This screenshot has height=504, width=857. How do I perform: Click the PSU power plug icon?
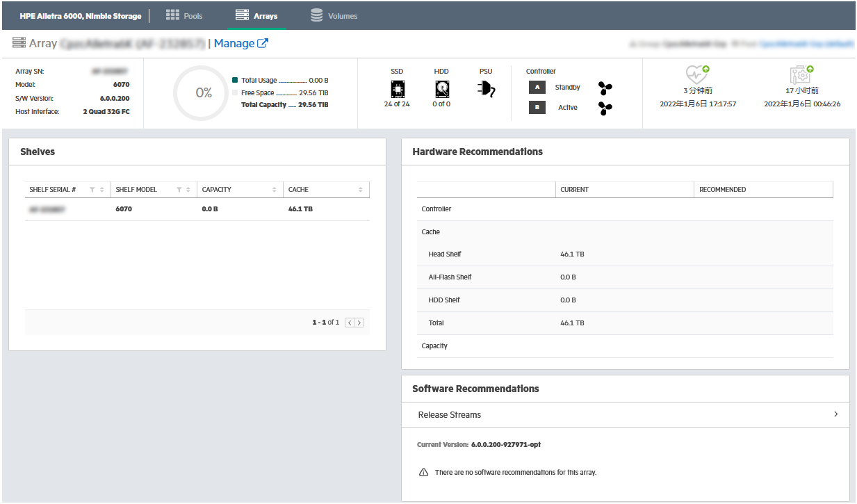click(x=486, y=88)
